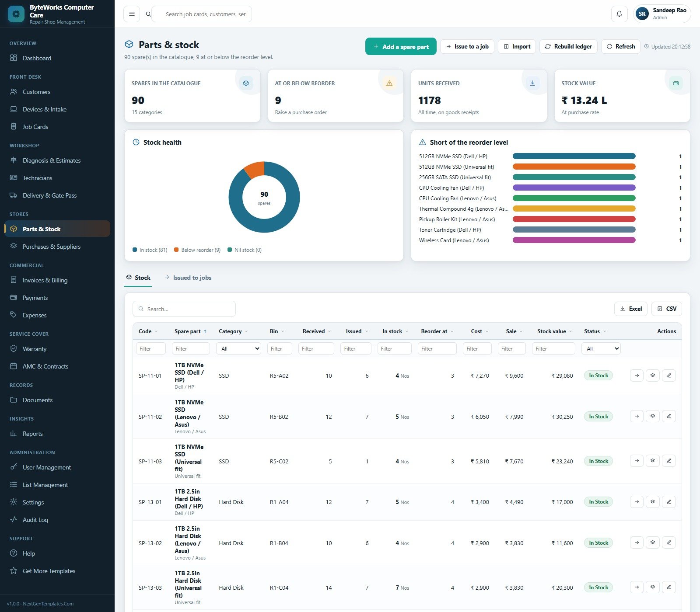Open the Category filter dropdown
The width and height of the screenshot is (700, 612).
coord(239,349)
